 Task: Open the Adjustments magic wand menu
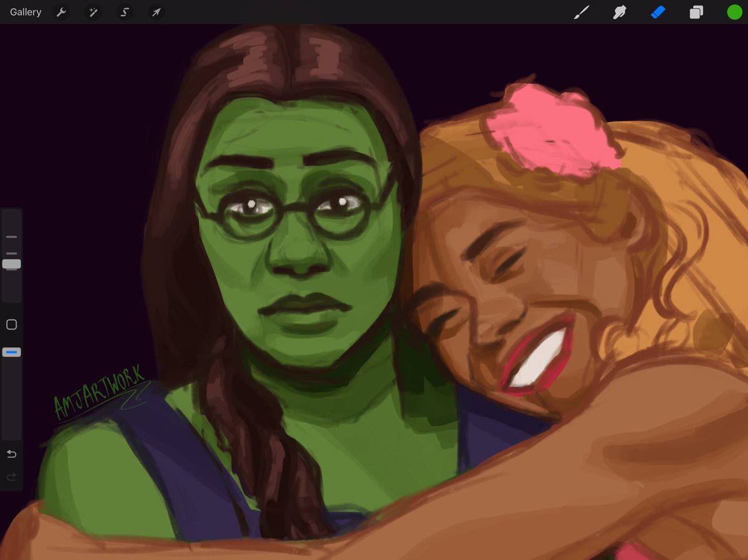click(x=93, y=12)
